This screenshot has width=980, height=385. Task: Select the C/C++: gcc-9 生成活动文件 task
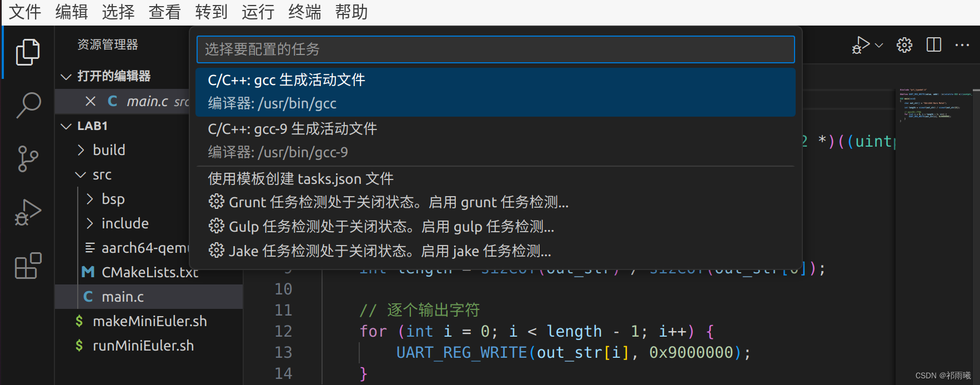[495, 141]
